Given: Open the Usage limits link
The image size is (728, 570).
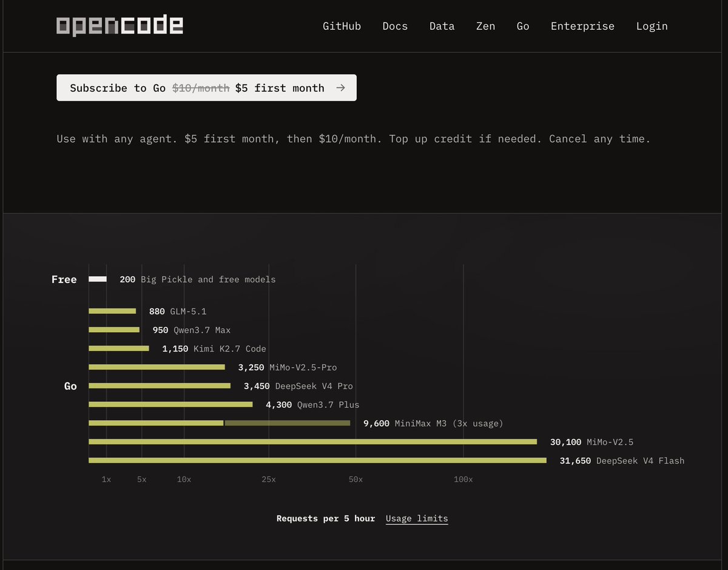Looking at the screenshot, I should (417, 518).
